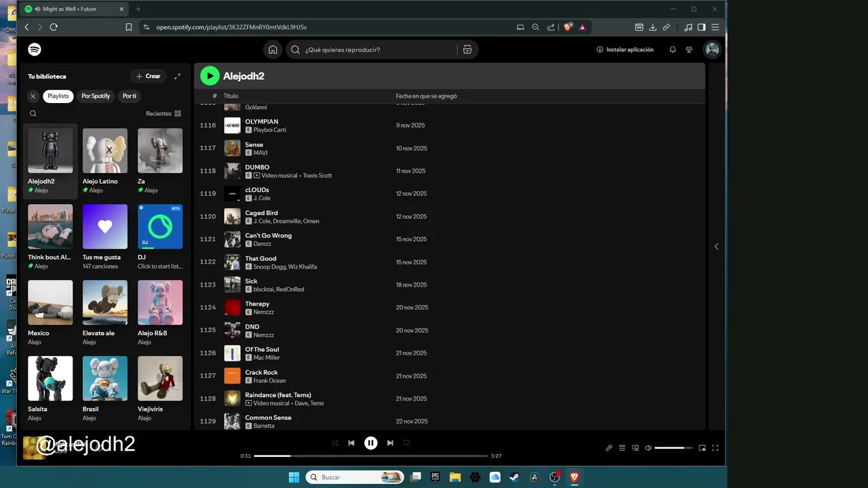The width and height of the screenshot is (868, 488).
Task: Open friends activity icon
Action: (689, 49)
